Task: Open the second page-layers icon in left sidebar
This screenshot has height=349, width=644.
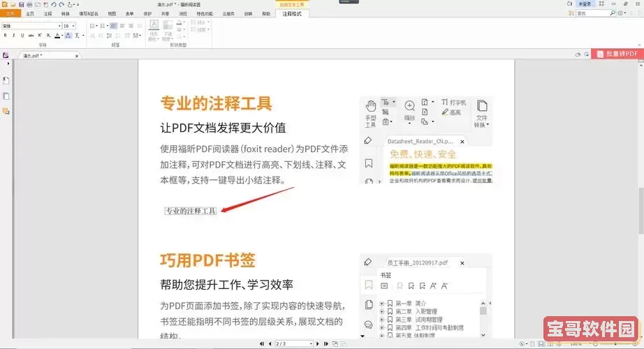Action: point(6,96)
